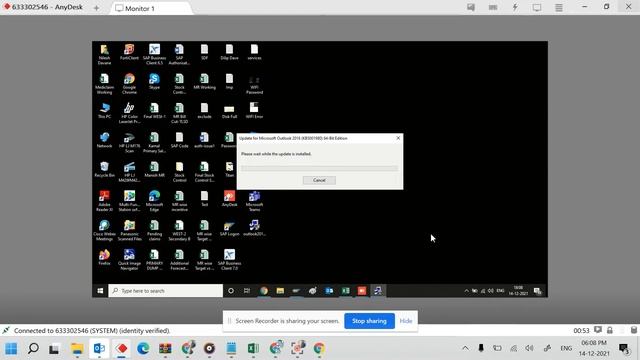Show hidden icons in remote system tray

click(x=466, y=291)
